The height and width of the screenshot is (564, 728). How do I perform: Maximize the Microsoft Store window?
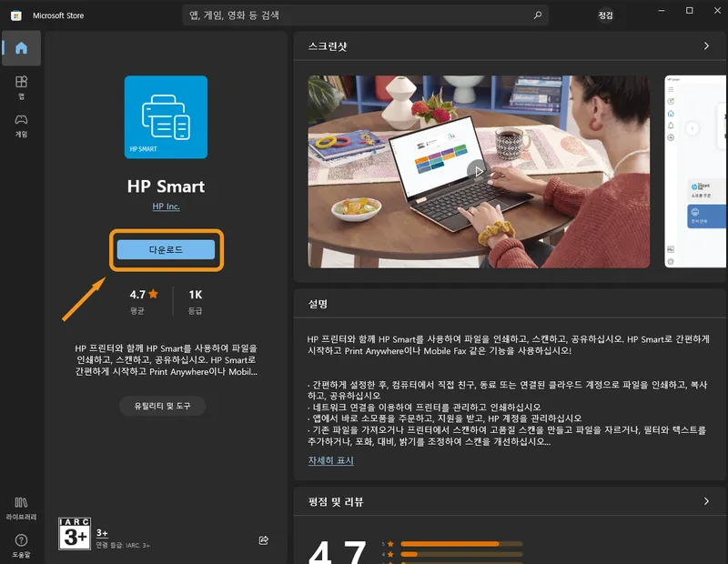pos(690,11)
